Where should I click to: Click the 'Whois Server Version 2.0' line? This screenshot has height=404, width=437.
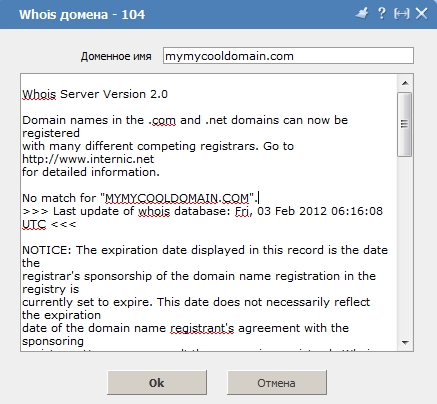click(x=95, y=94)
